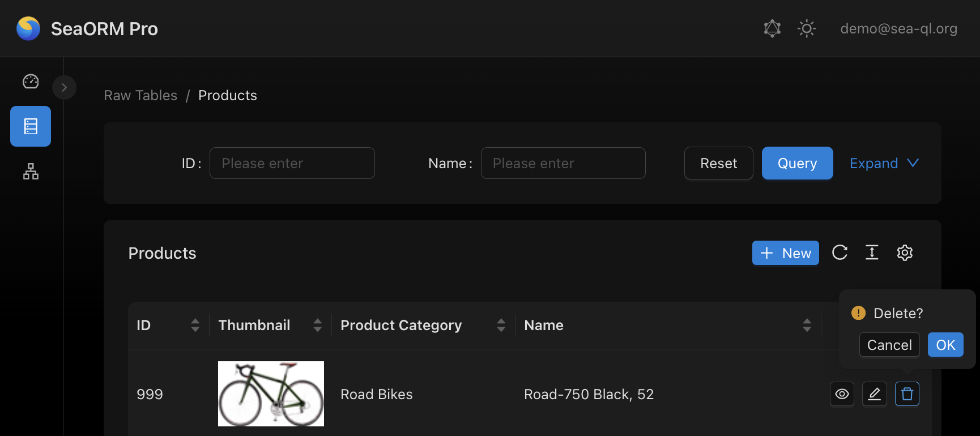Image resolution: width=980 pixels, height=436 pixels.
Task: Select the raw tables sidebar icon
Action: (x=31, y=126)
